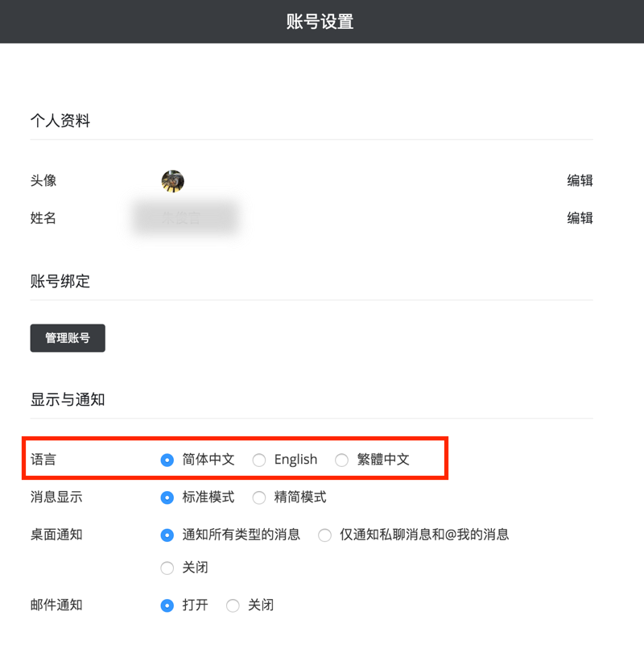Choose 繁體中文 language option

point(342,460)
